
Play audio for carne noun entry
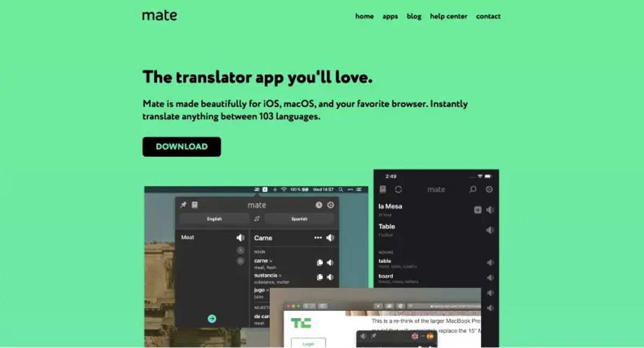pos(330,263)
